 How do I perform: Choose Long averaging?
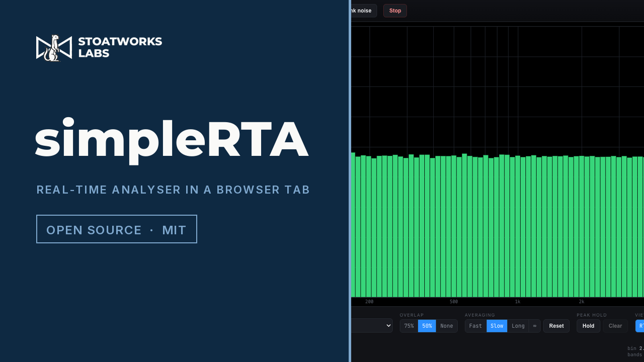(518, 326)
